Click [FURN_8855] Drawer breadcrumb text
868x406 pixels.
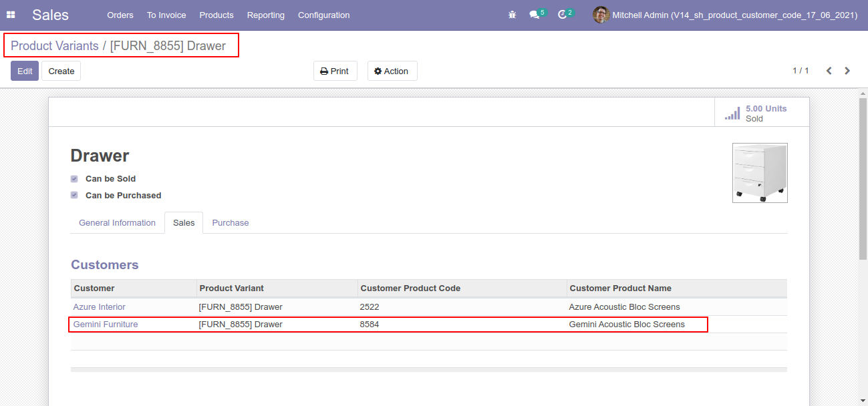coord(168,46)
